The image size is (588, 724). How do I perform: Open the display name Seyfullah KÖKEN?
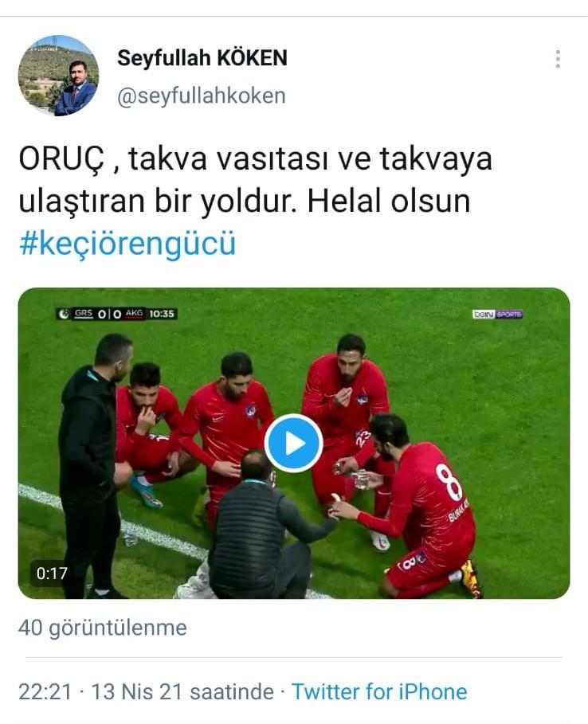tap(202, 58)
